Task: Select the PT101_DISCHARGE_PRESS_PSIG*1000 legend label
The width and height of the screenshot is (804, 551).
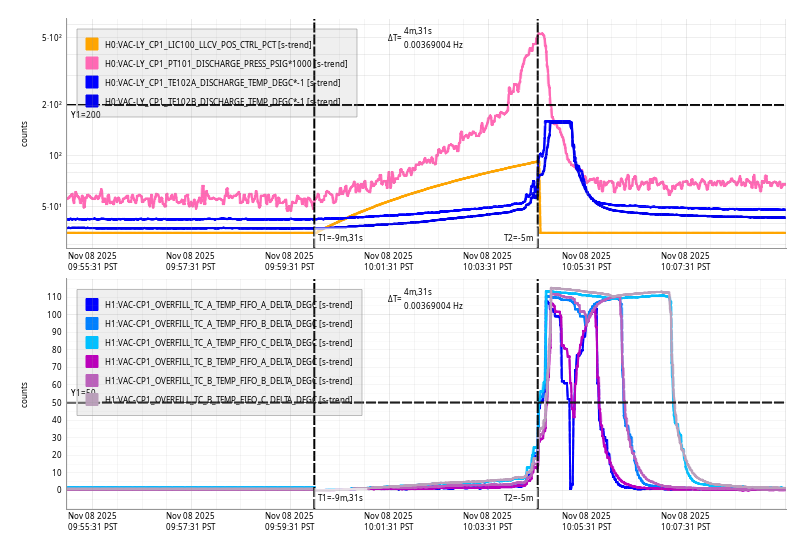Action: pos(226,63)
